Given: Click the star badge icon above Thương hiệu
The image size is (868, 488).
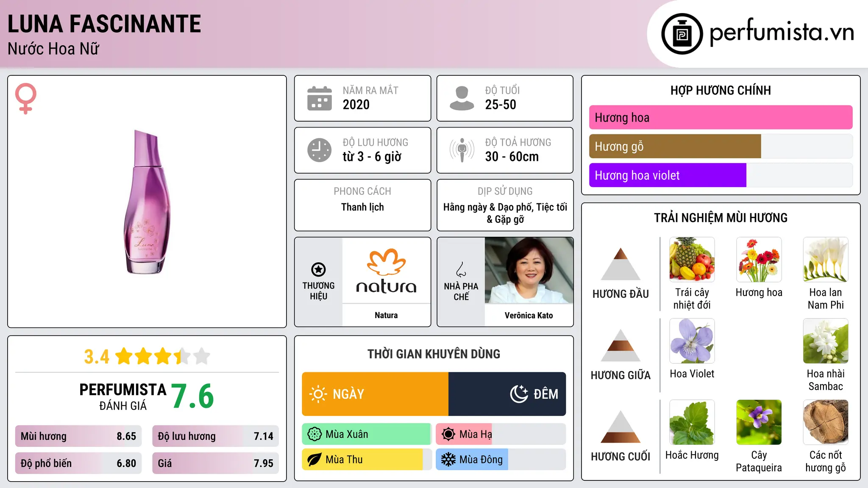Looking at the screenshot, I should (318, 269).
